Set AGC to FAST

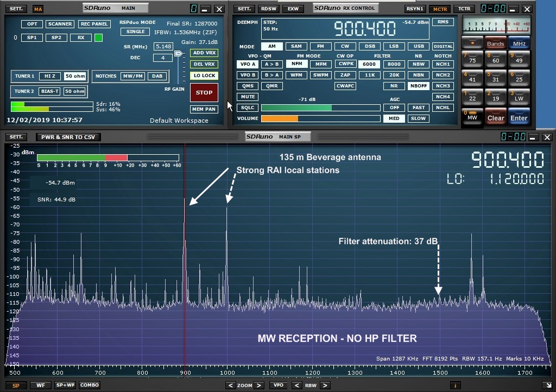click(419, 108)
